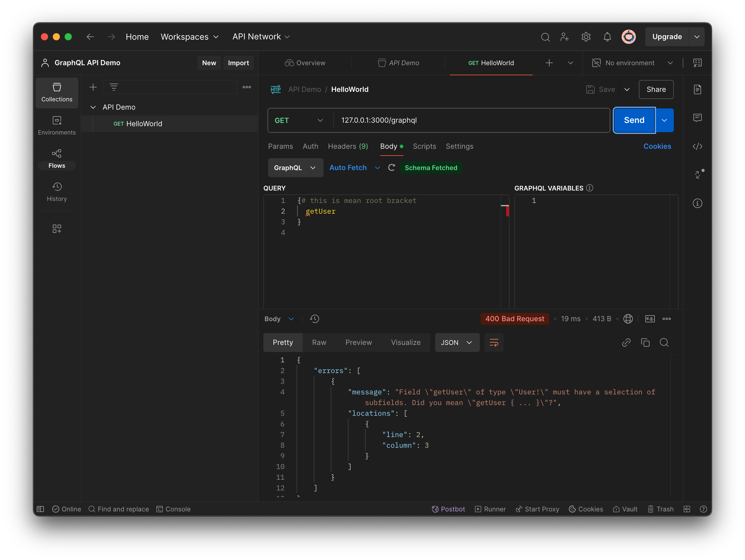Open the Environments panel

[57, 125]
